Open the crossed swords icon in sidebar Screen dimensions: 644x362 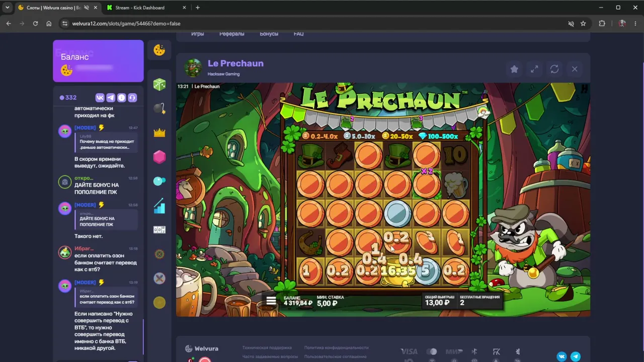pos(159,278)
